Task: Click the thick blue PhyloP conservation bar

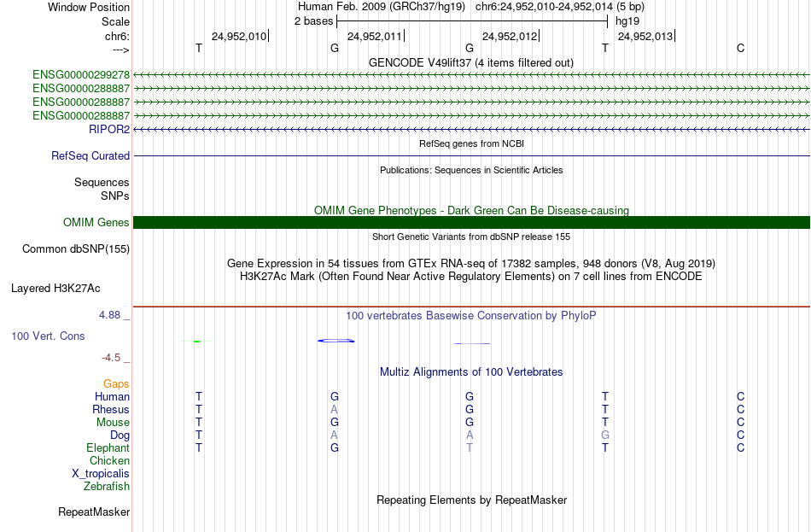Action: 335,341
